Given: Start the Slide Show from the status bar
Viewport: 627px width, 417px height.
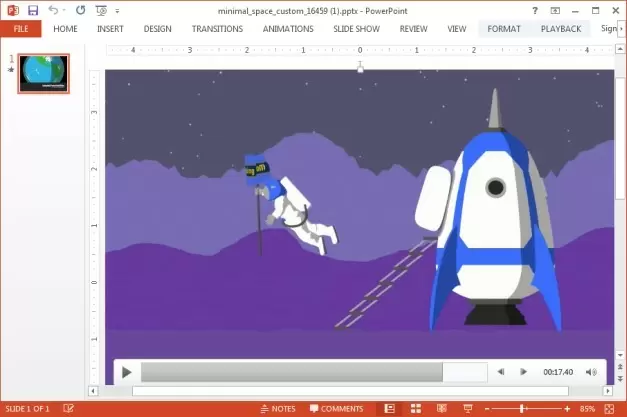Looking at the screenshot, I should point(467,409).
